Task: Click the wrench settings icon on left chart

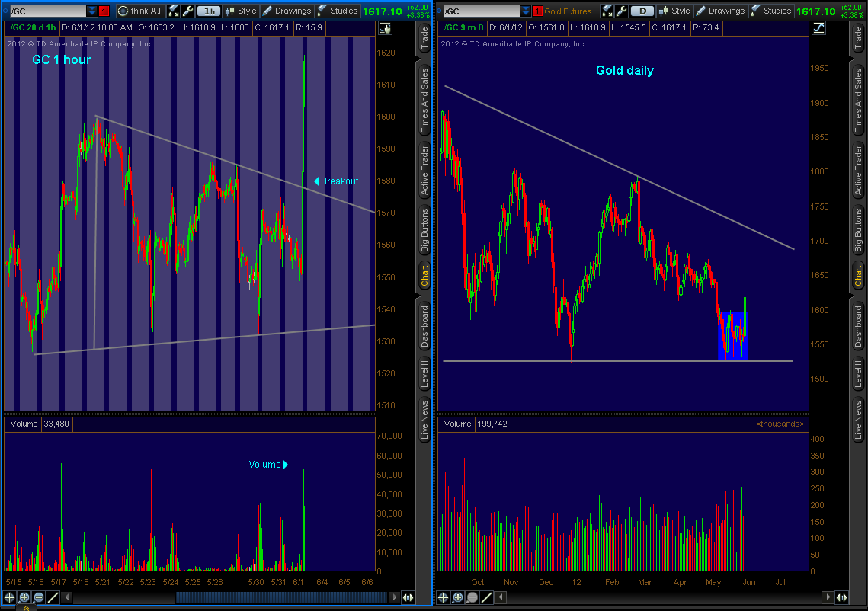Action: (187, 11)
